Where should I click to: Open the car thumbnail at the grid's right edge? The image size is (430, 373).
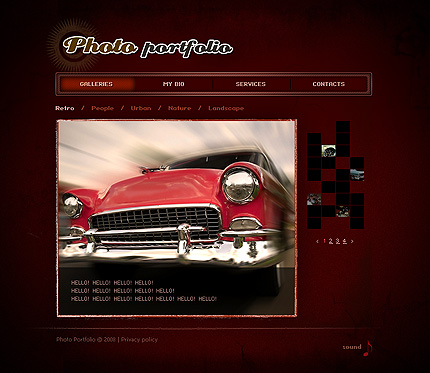tap(357, 175)
